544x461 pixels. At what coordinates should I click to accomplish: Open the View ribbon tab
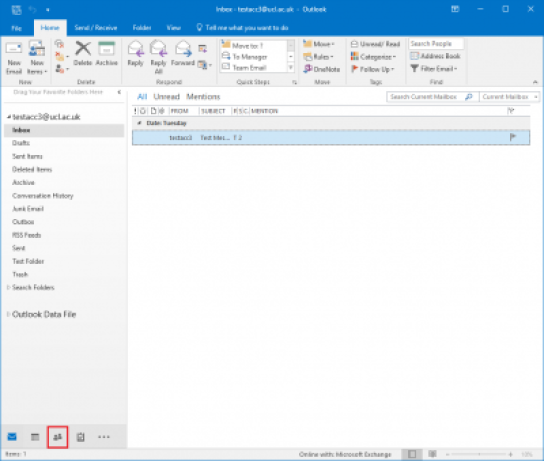(173, 28)
